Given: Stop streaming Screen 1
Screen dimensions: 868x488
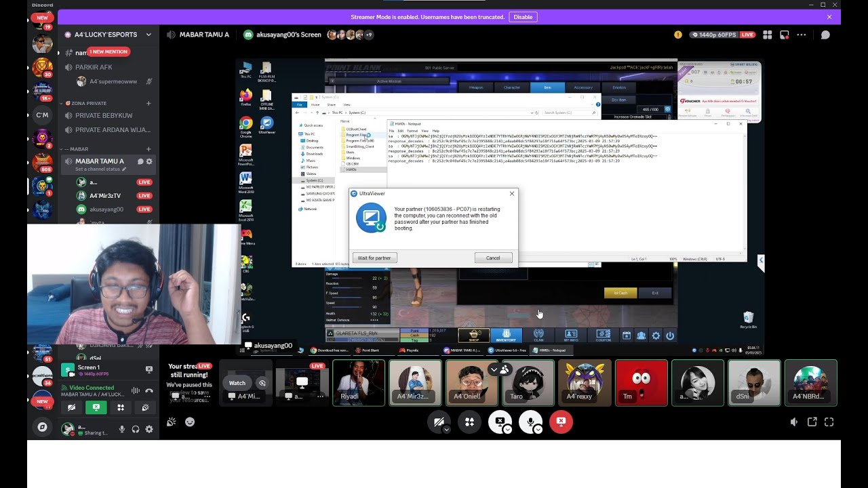Looking at the screenshot, I should (x=149, y=369).
